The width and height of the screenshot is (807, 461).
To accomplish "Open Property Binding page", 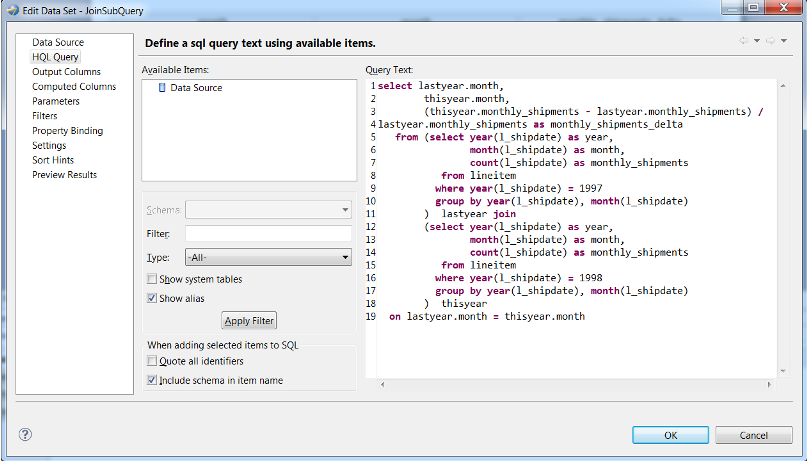I will point(67,131).
